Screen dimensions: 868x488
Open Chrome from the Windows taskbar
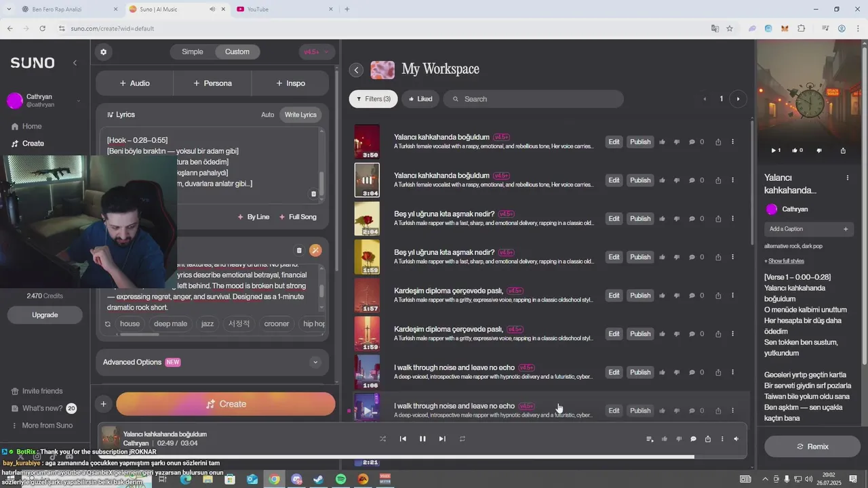pos(274,479)
